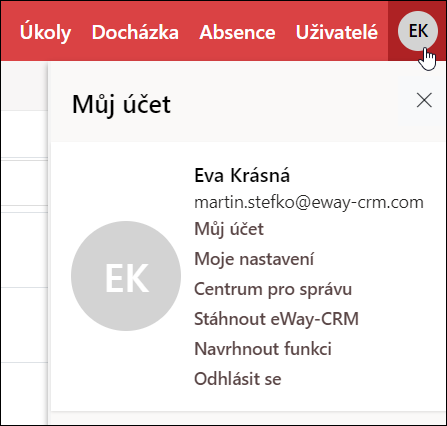447x426 pixels.
Task: Choose Navrhnout funkci
Action: tap(263, 349)
